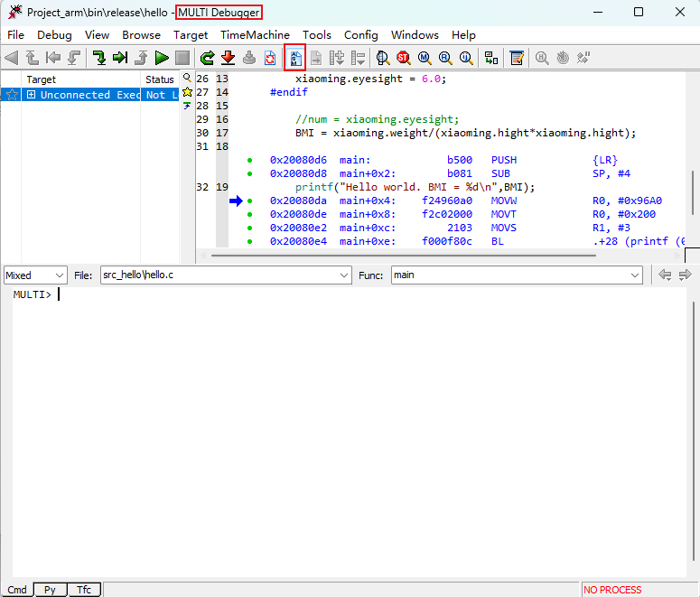This screenshot has height=597, width=700.
Task: Open the TimeMachine menu
Action: 255,35
